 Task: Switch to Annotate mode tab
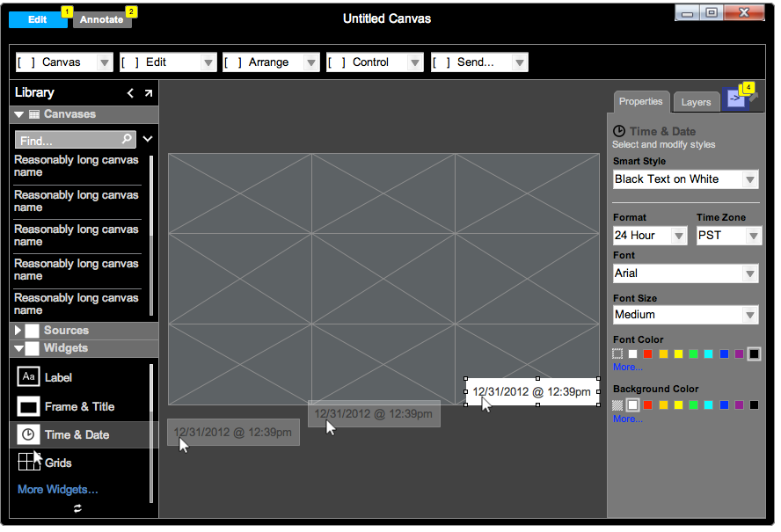click(x=102, y=19)
